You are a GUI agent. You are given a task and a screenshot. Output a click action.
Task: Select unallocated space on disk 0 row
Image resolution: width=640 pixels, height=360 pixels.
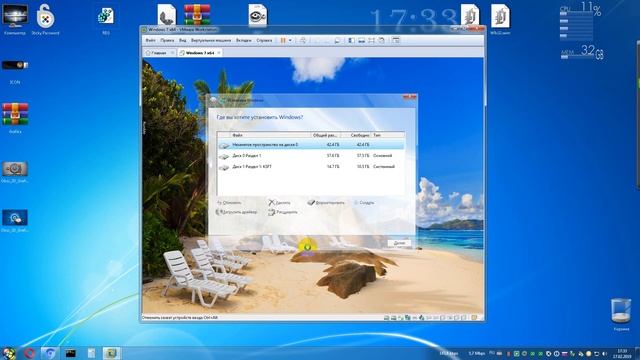pyautogui.click(x=311, y=145)
